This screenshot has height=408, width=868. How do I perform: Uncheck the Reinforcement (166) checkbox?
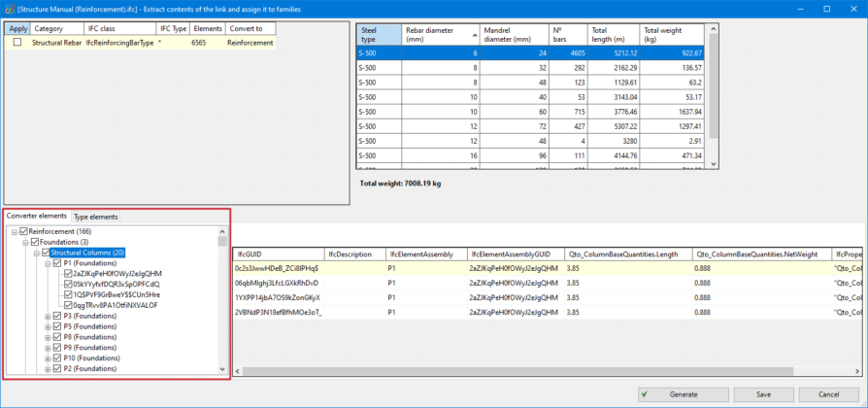(24, 231)
